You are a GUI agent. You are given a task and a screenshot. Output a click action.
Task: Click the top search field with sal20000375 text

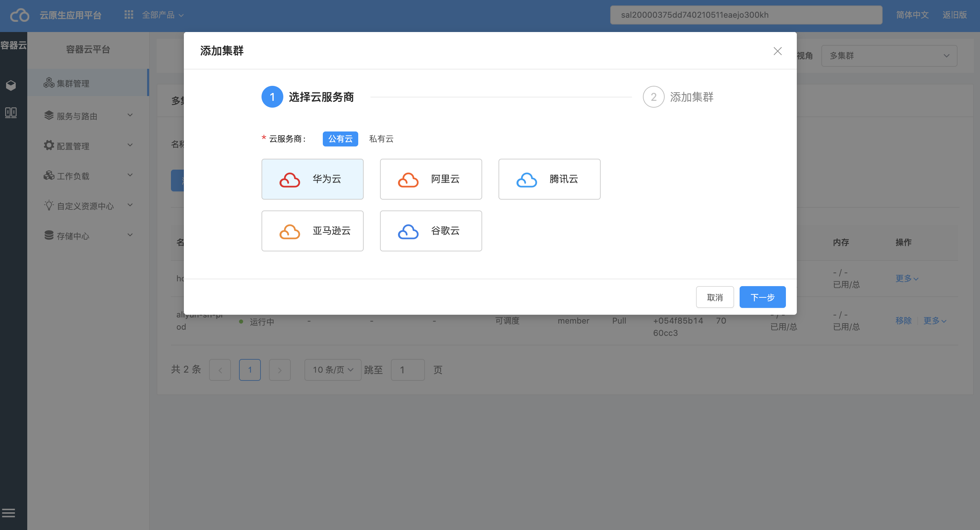point(746,15)
